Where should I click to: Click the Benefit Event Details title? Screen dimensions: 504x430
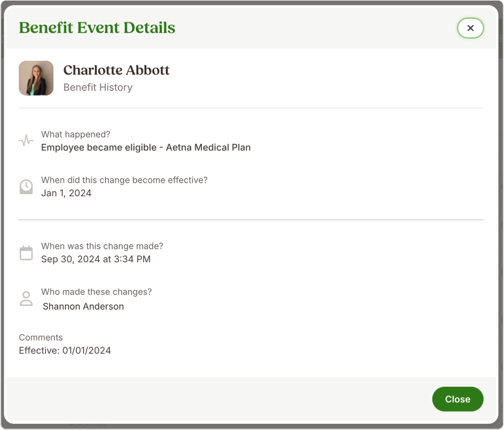(97, 28)
